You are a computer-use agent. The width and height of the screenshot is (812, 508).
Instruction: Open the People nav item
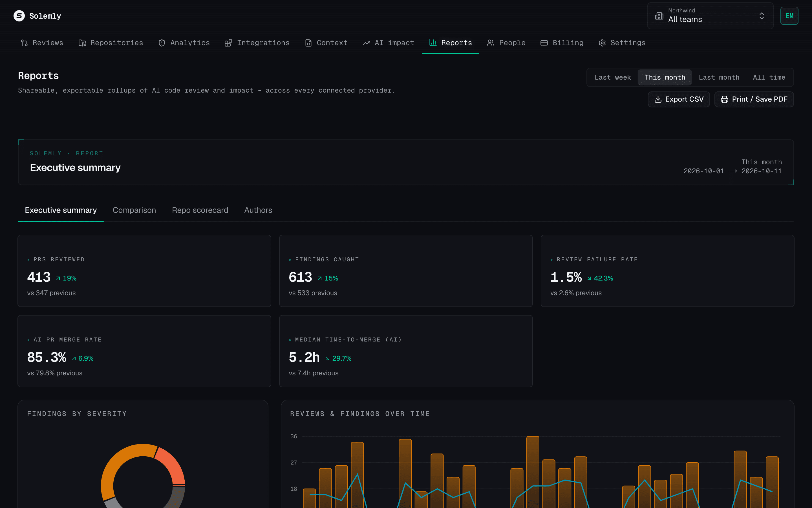click(506, 43)
